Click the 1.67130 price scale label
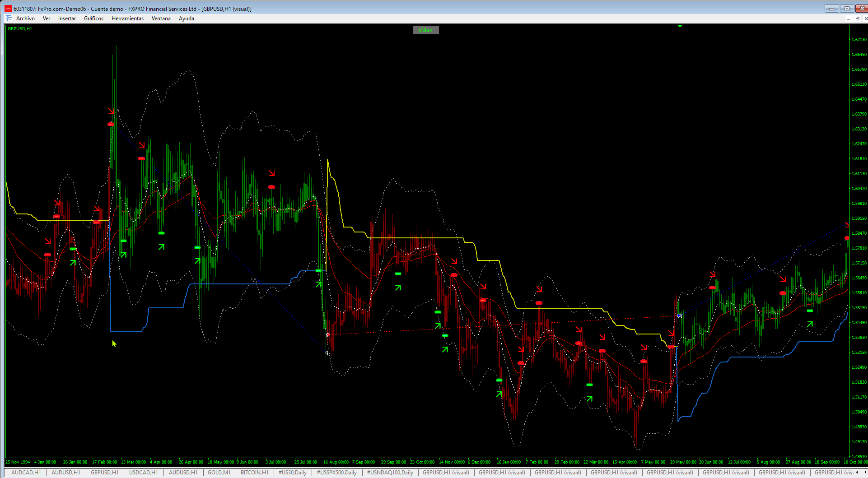868x478 pixels. tap(859, 40)
